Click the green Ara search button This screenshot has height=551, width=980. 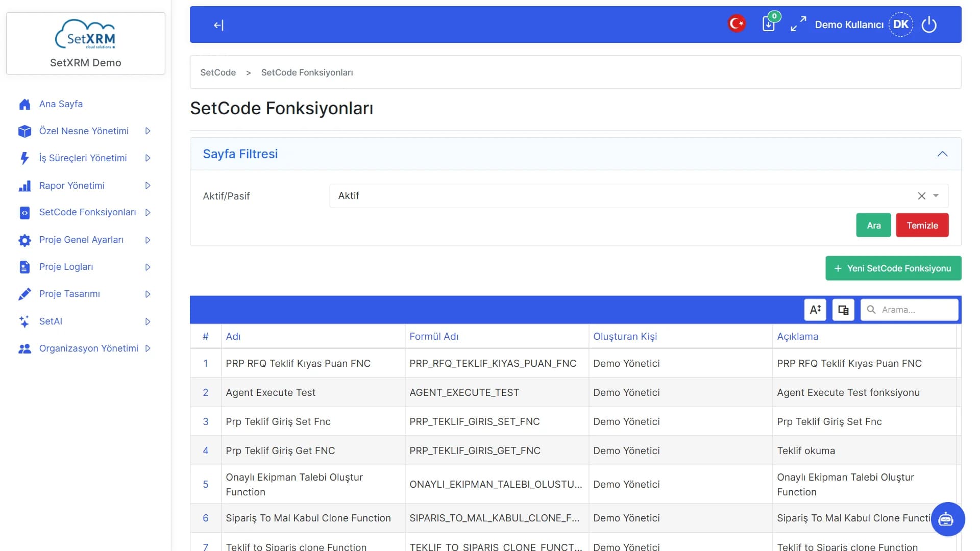[873, 225]
